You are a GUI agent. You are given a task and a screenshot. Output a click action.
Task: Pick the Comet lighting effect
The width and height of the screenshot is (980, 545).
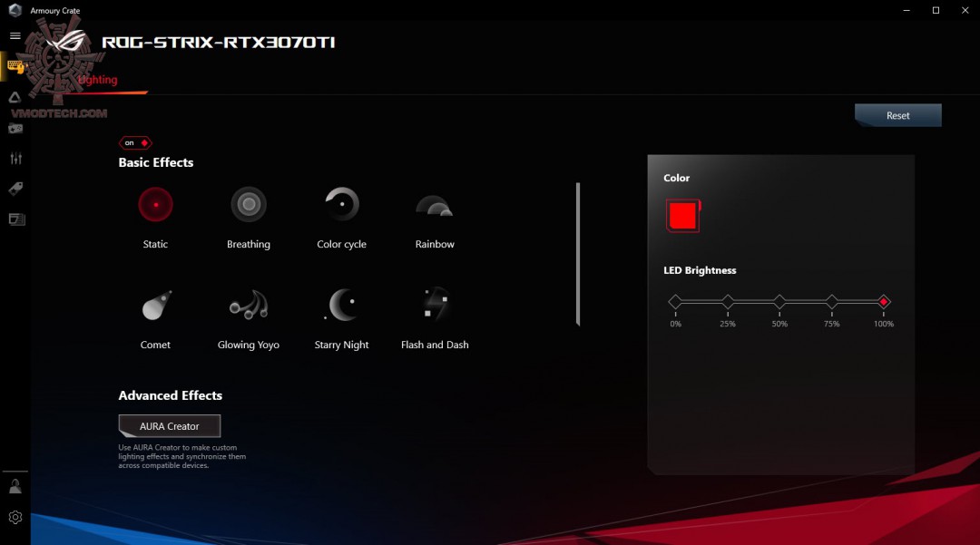(x=155, y=306)
